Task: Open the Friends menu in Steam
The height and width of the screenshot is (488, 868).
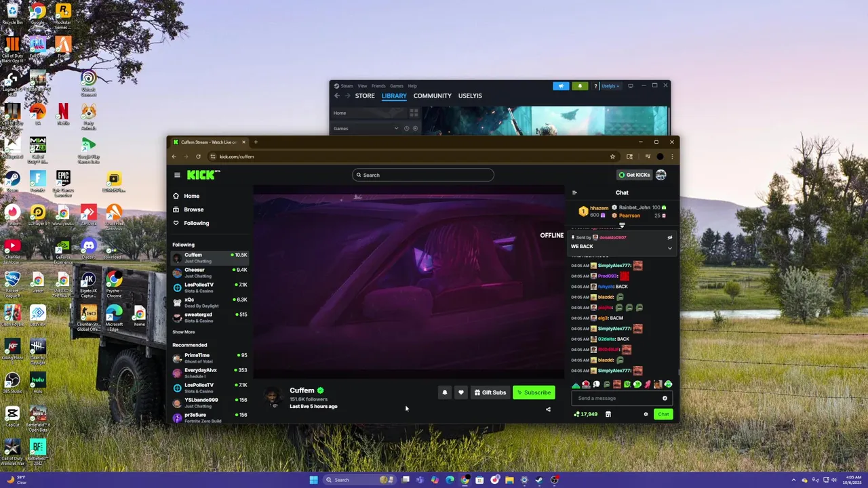Action: pos(378,86)
